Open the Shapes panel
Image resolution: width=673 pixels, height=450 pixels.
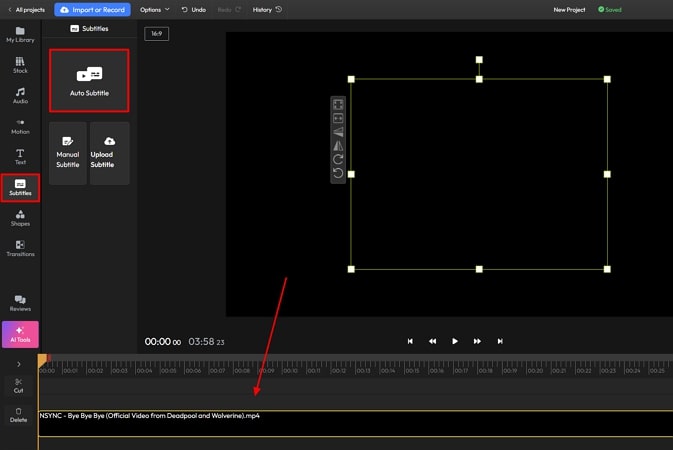(20, 218)
